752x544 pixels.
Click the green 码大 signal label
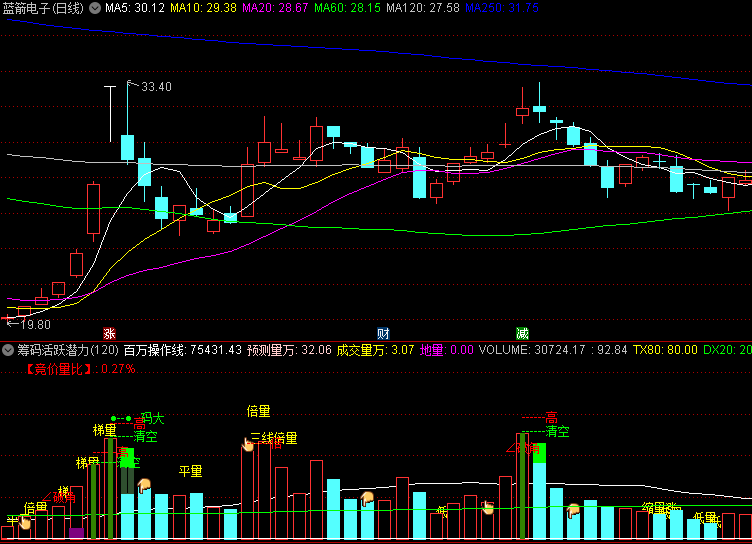[153, 419]
